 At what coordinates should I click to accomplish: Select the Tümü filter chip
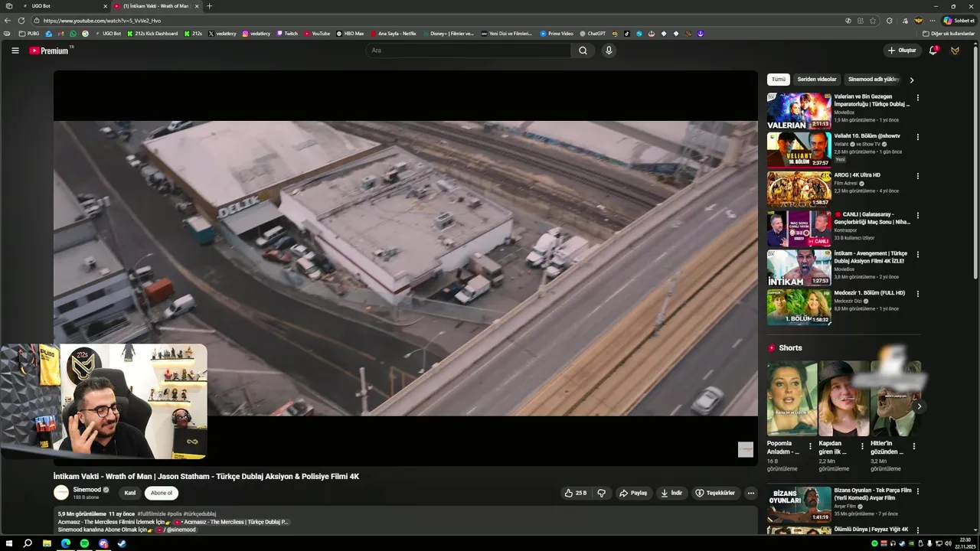click(779, 80)
